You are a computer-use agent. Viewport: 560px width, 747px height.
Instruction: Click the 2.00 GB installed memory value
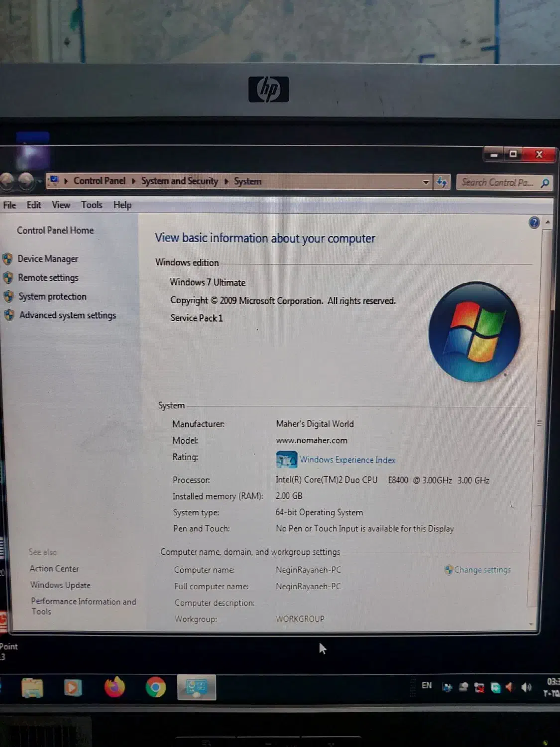289,496
